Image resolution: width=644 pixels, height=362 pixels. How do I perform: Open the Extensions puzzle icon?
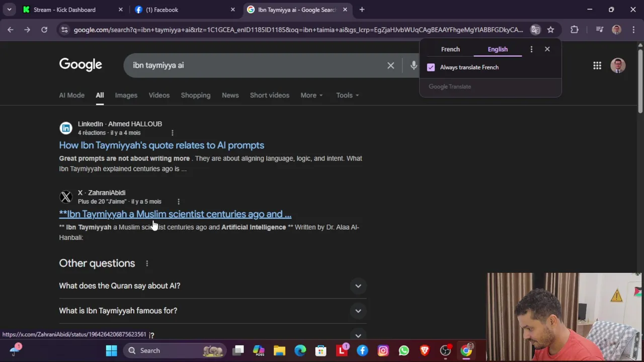coord(574,30)
